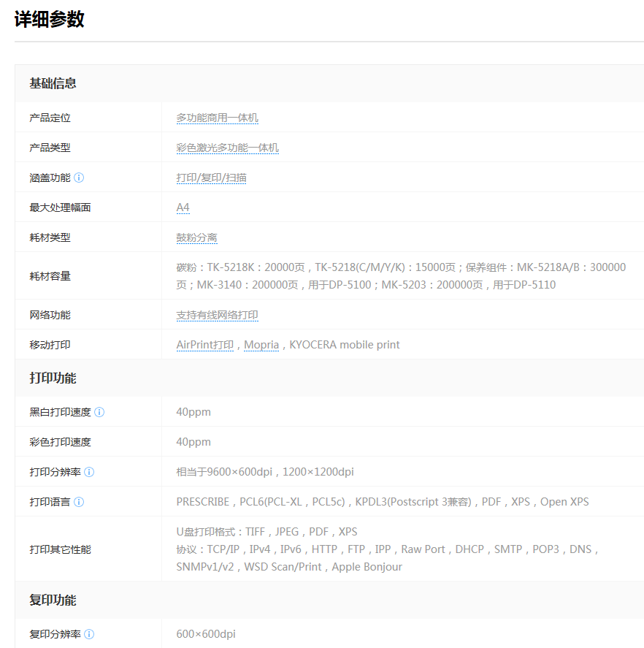Open the info tooltip for 黑白打印速度
Image resolution: width=644 pixels, height=648 pixels.
pos(99,412)
